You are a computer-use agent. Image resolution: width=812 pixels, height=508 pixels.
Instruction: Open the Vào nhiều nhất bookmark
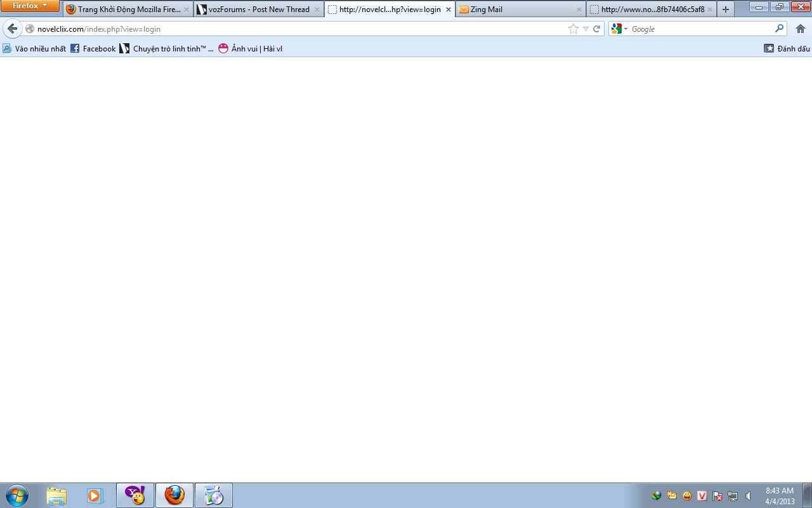[34, 48]
